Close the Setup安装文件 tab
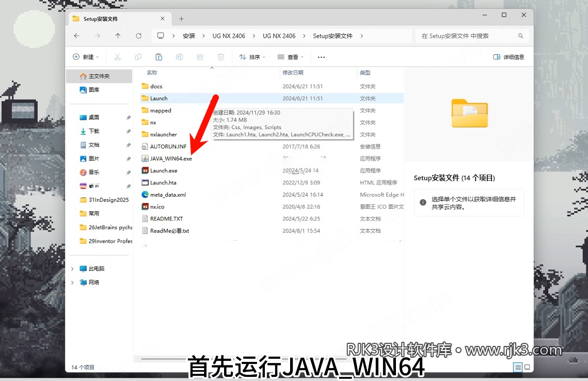 (163, 19)
